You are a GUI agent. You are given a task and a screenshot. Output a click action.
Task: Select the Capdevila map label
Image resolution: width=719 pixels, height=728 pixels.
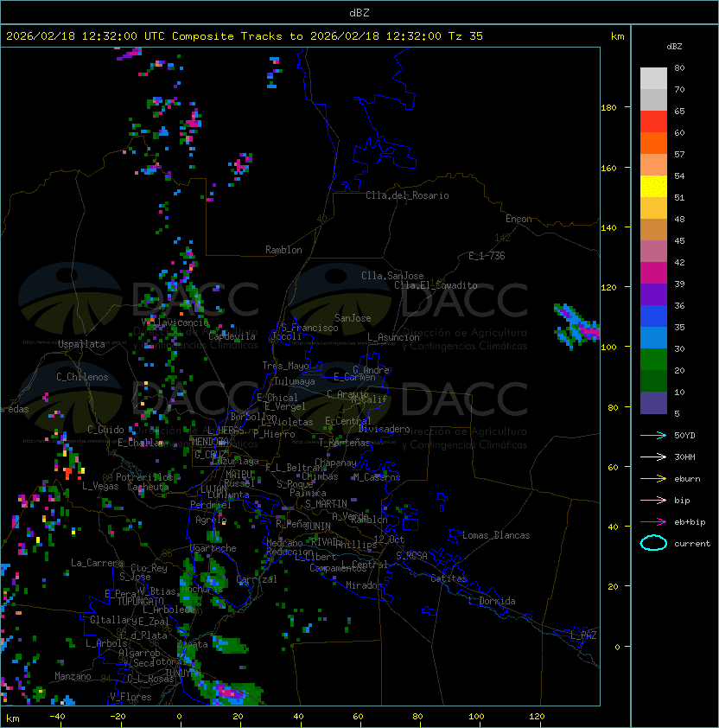(232, 336)
